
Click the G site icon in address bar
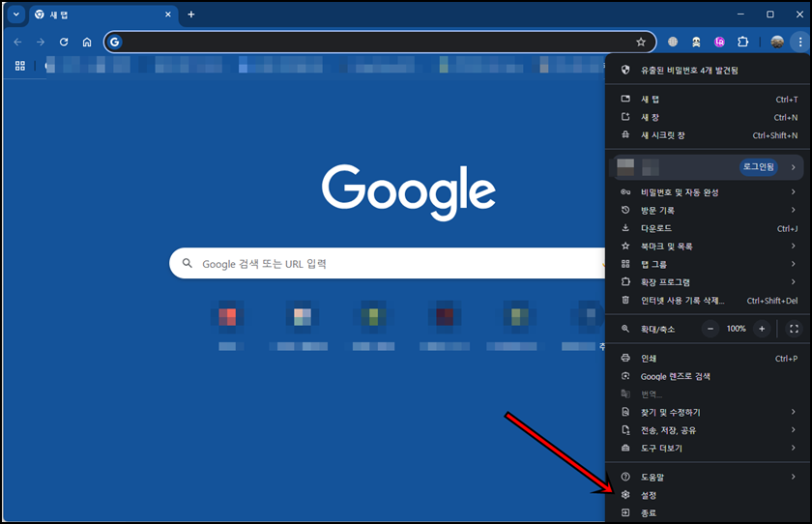pyautogui.click(x=115, y=42)
